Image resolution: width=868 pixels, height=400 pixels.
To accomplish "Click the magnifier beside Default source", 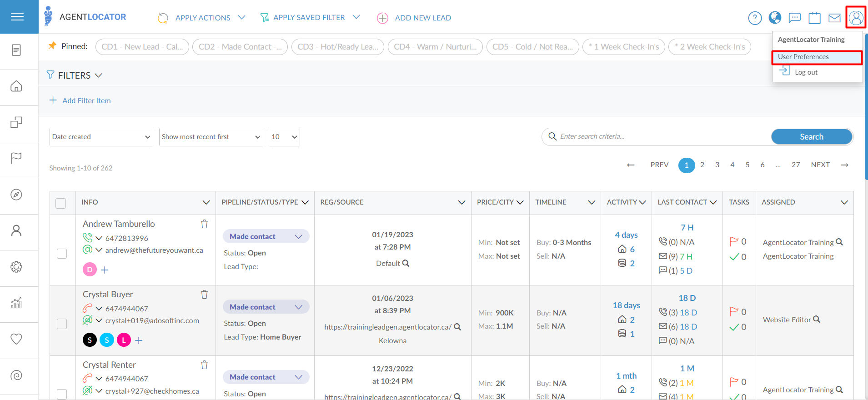I will (406, 263).
